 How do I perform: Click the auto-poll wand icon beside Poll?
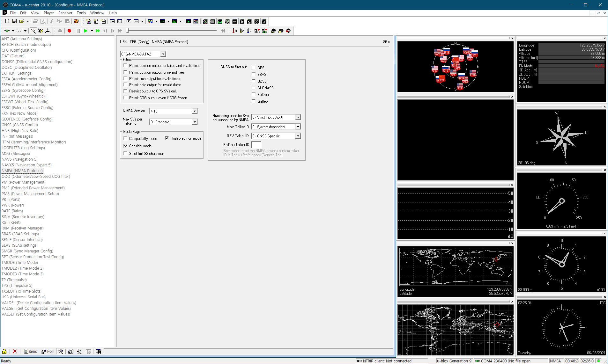(x=61, y=351)
